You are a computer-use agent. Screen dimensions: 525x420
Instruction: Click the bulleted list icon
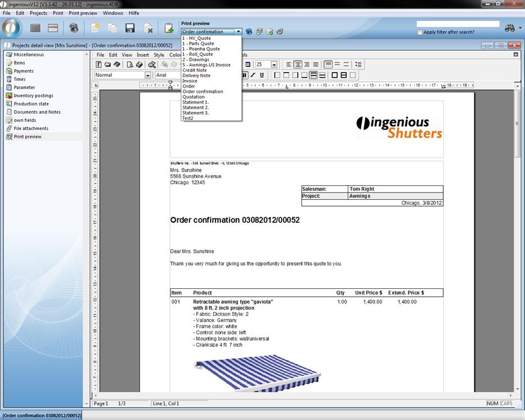[358, 65]
